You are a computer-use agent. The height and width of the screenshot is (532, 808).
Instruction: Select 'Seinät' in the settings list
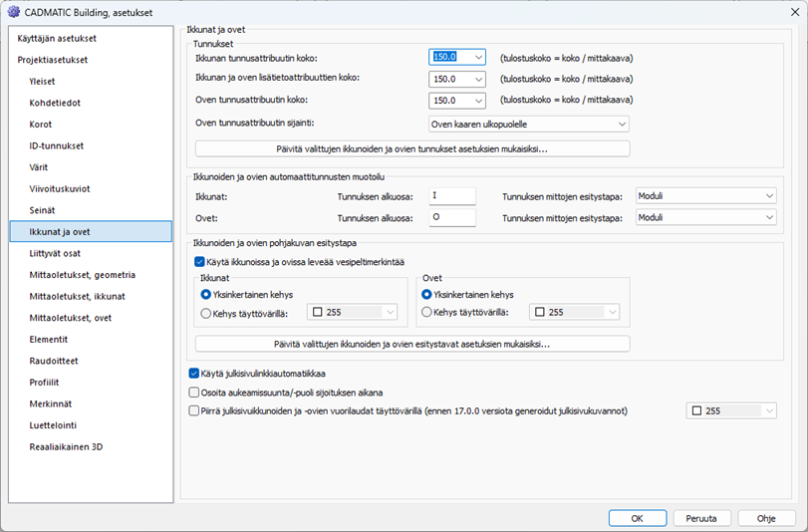tap(42, 210)
